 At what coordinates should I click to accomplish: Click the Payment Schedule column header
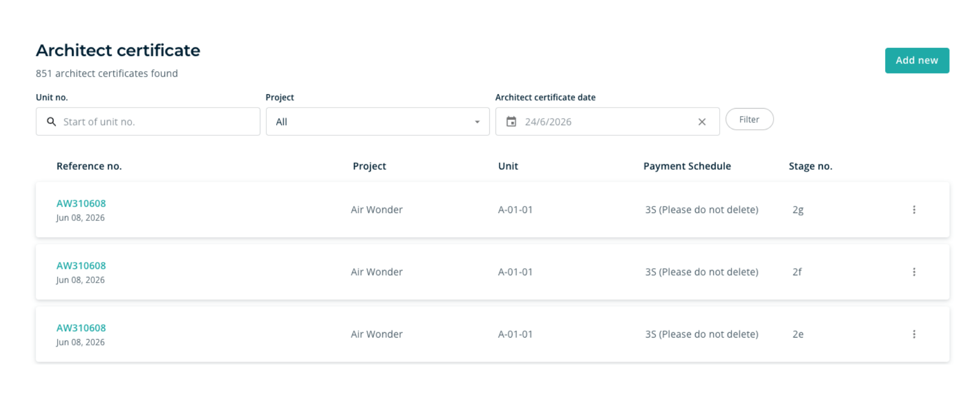pos(687,166)
